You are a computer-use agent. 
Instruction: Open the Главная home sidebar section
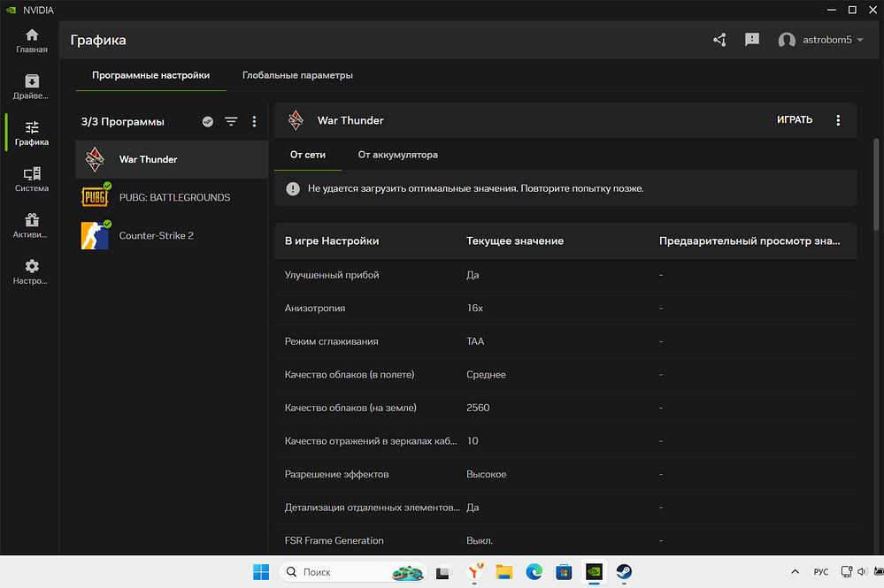(x=32, y=41)
